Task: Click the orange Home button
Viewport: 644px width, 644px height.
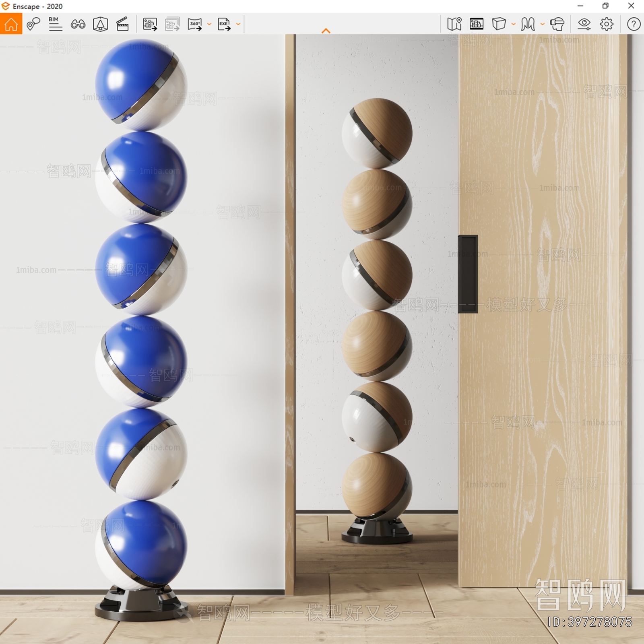Action: click(11, 24)
